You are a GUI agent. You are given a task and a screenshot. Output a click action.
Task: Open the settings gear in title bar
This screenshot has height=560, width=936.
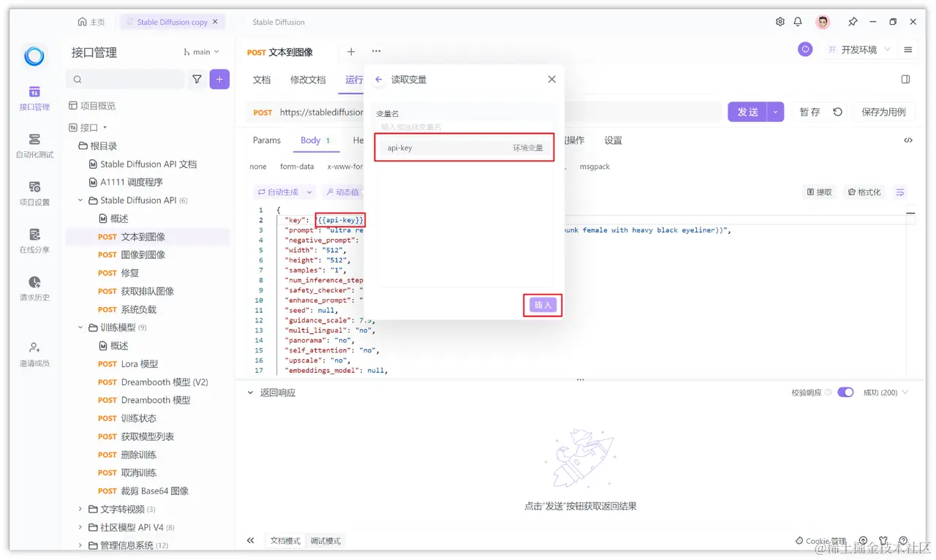pyautogui.click(x=780, y=22)
